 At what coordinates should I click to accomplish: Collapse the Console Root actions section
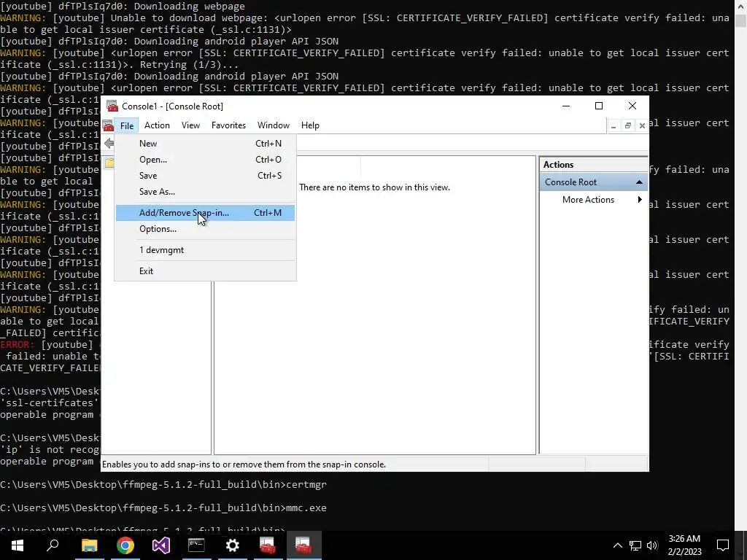(639, 182)
